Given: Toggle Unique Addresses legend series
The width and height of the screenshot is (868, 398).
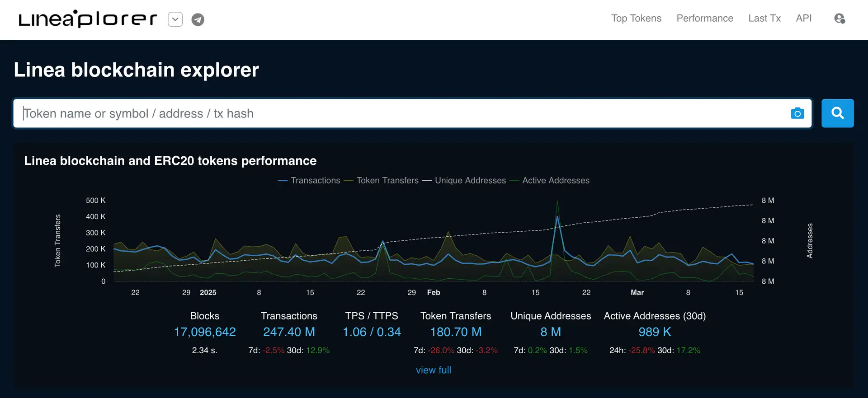Looking at the screenshot, I should coord(464,181).
